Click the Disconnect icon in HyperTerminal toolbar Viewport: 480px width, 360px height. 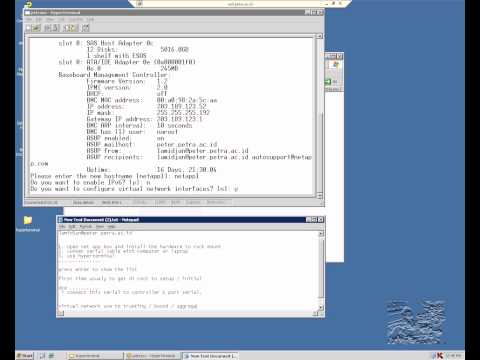click(x=55, y=28)
